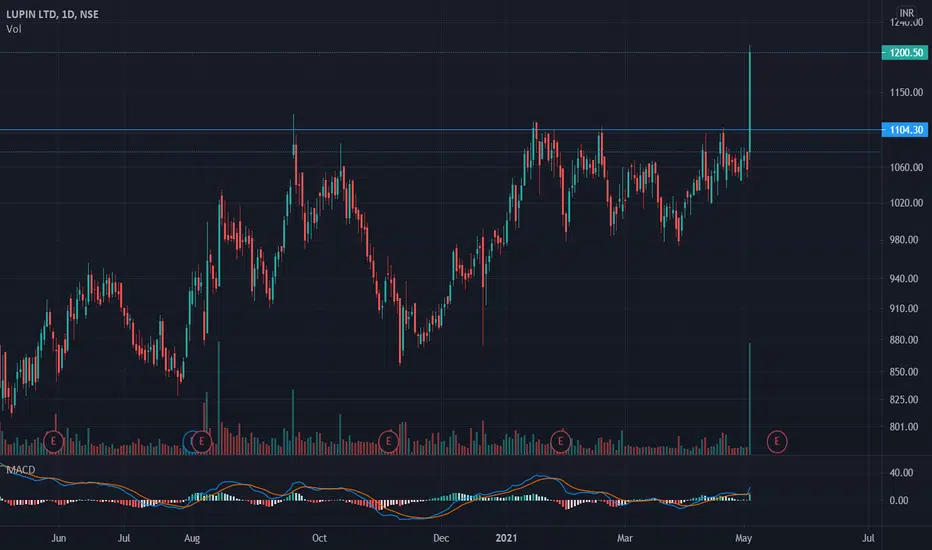Screen dimensions: 932x550
Task: Click the Aug label on the time axis
Action: click(192, 538)
